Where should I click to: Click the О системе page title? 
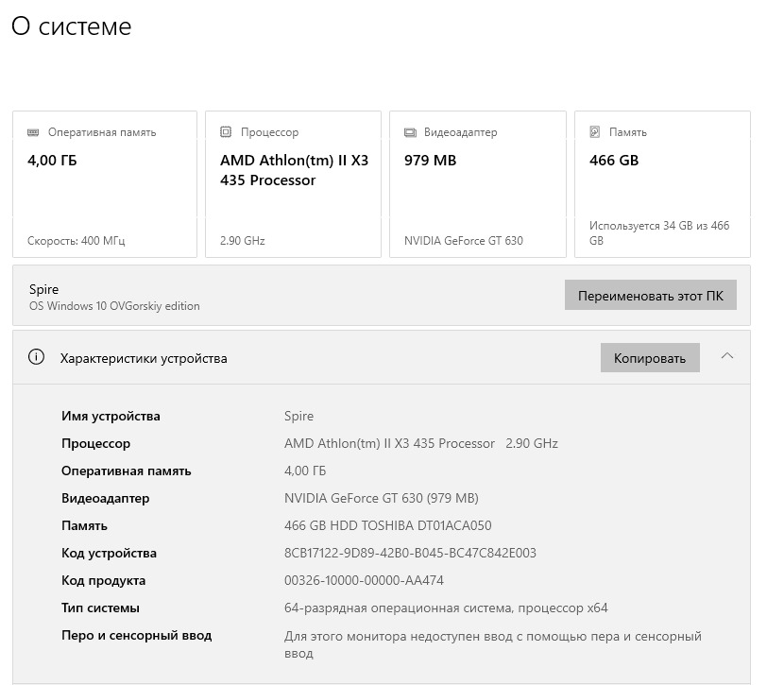pos(72,26)
